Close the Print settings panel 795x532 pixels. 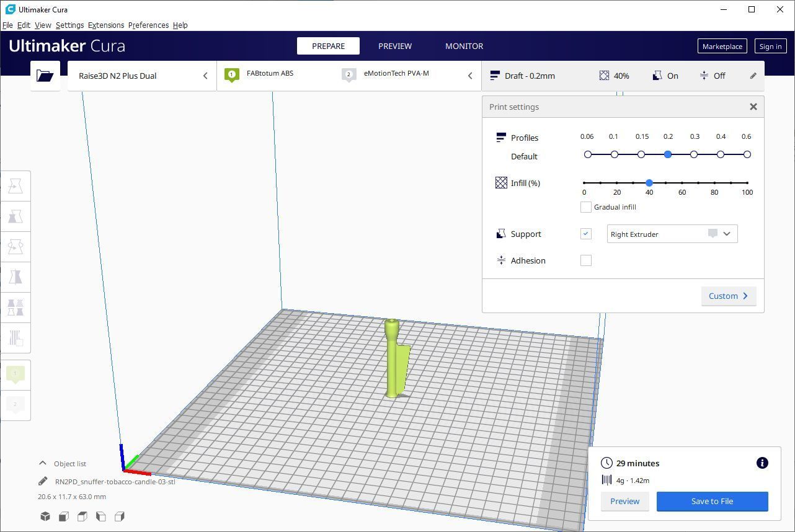(753, 107)
